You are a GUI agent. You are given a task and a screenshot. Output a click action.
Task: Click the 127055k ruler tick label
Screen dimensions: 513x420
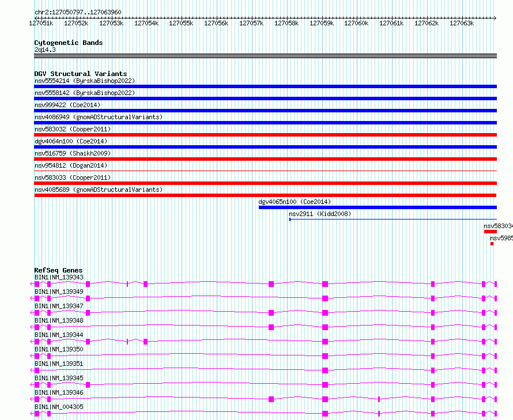[x=181, y=23]
